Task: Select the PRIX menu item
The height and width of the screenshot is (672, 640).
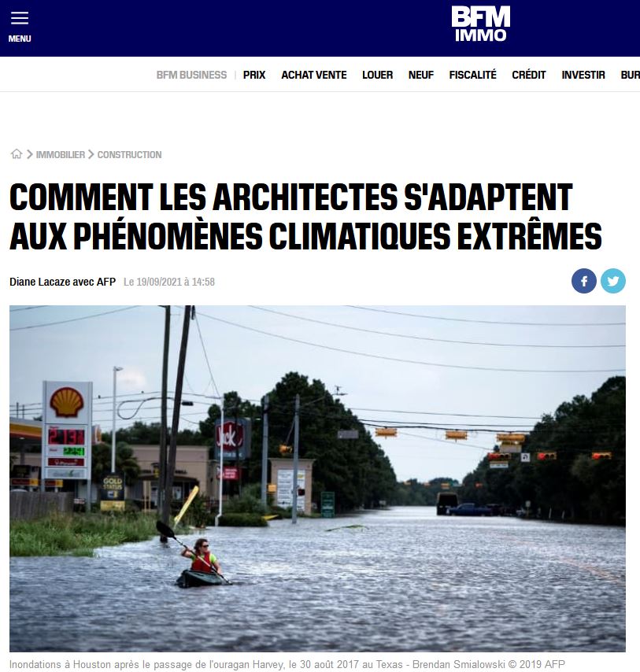Action: 254,75
